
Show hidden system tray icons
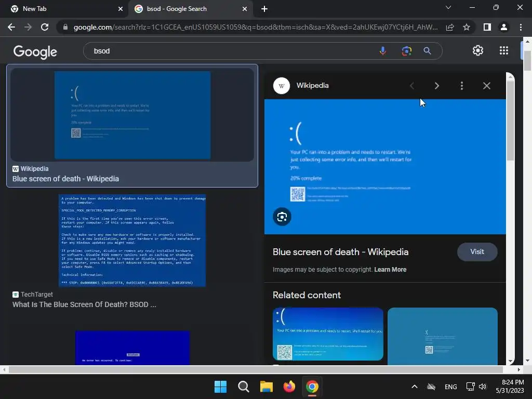point(414,387)
